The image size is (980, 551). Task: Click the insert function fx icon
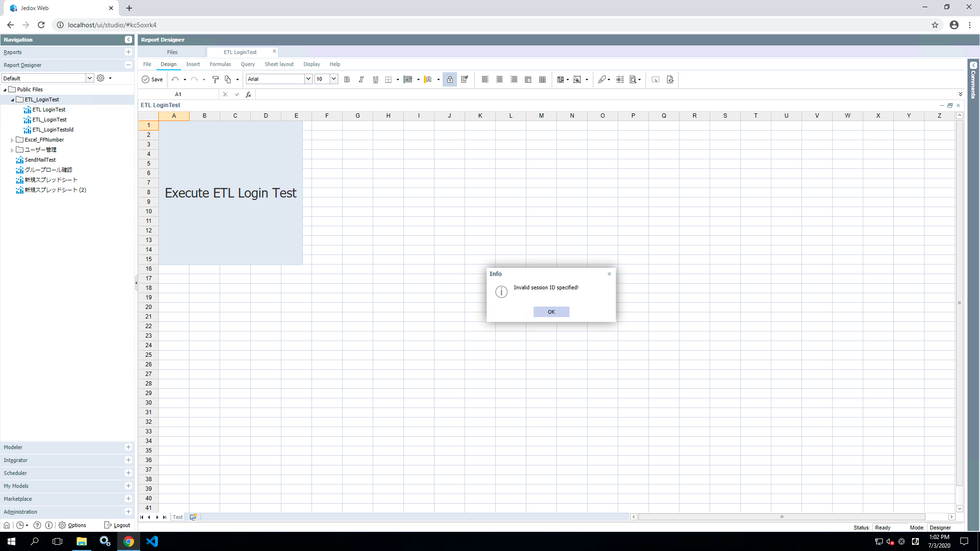pyautogui.click(x=248, y=95)
